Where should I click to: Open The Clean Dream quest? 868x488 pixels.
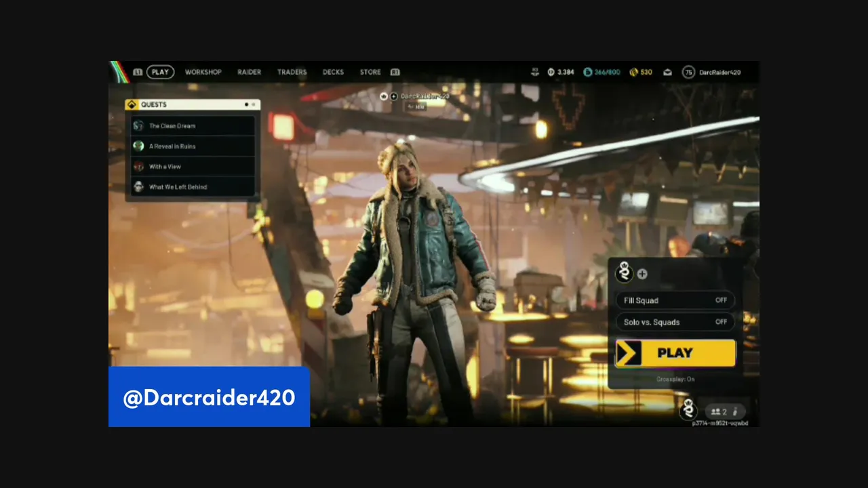pyautogui.click(x=193, y=125)
